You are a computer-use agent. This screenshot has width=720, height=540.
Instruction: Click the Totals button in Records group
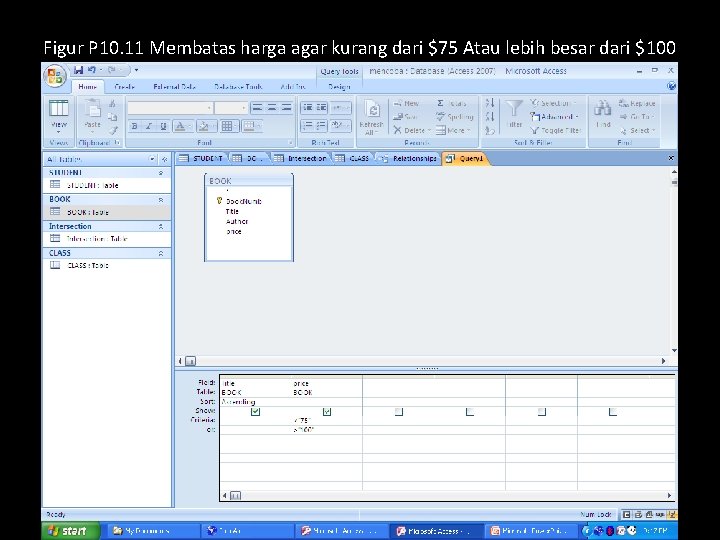(452, 103)
